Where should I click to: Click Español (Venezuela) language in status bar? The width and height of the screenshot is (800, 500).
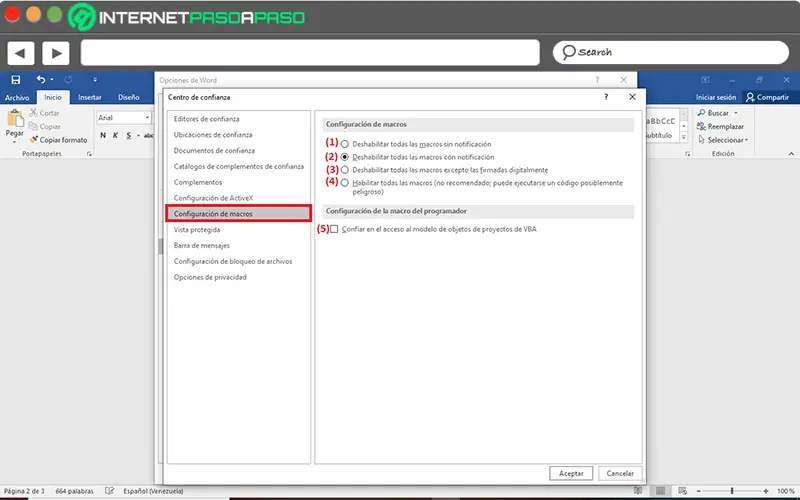(153, 491)
